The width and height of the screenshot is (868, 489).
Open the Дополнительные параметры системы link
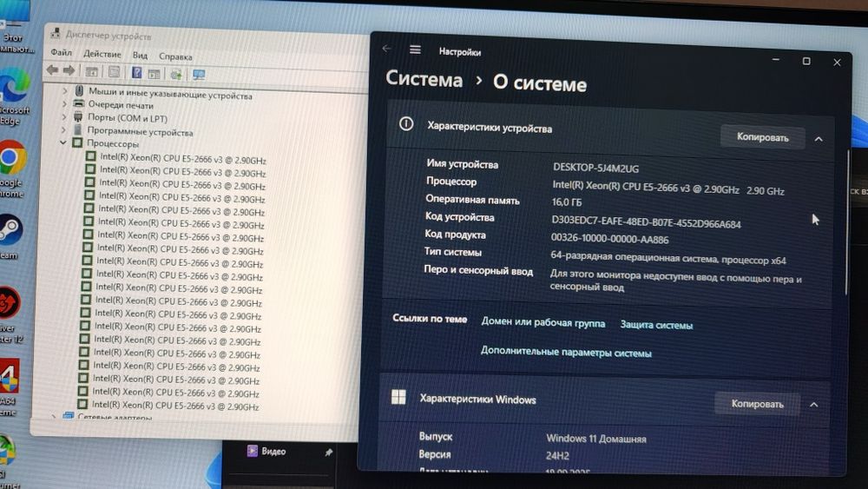point(566,352)
